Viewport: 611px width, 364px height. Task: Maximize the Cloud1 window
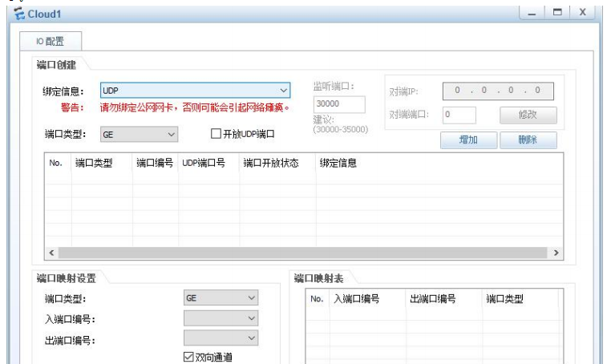[557, 13]
